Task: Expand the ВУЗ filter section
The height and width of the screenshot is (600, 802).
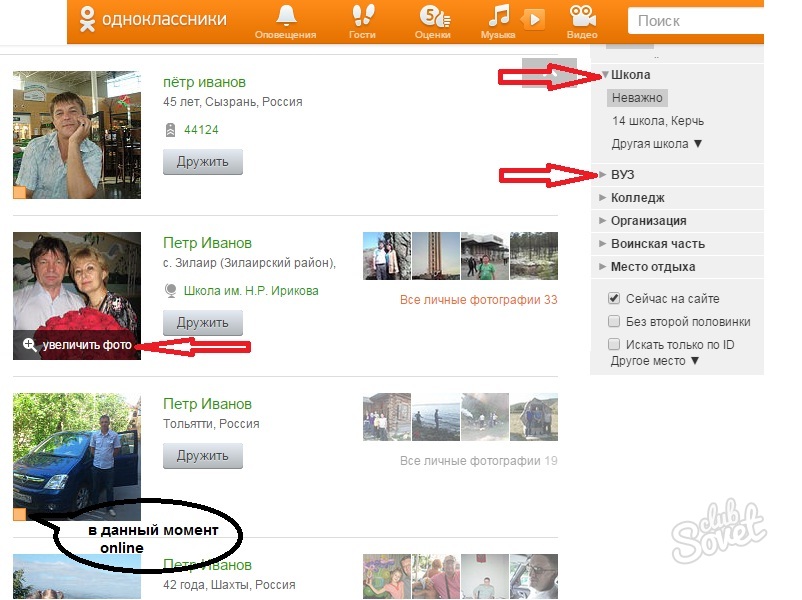Action: tap(622, 175)
